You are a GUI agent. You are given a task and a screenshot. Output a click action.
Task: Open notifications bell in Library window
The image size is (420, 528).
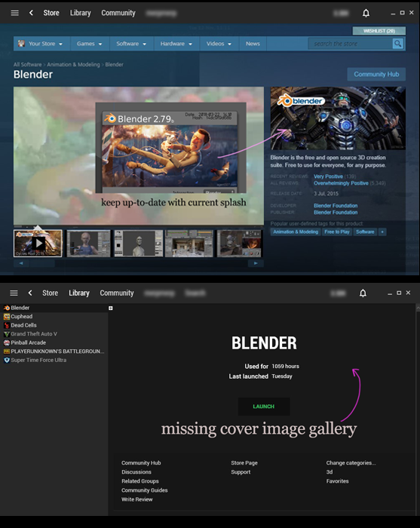pos(363,293)
